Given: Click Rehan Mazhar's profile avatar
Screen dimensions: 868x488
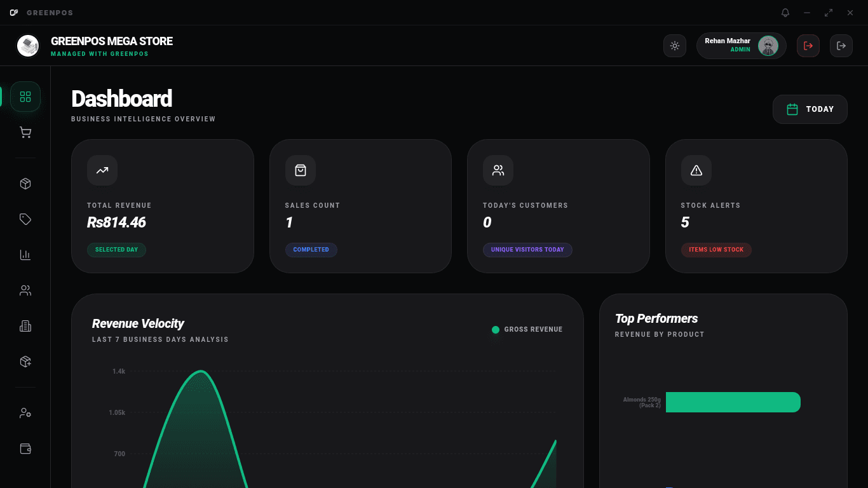Looking at the screenshot, I should tap(768, 46).
